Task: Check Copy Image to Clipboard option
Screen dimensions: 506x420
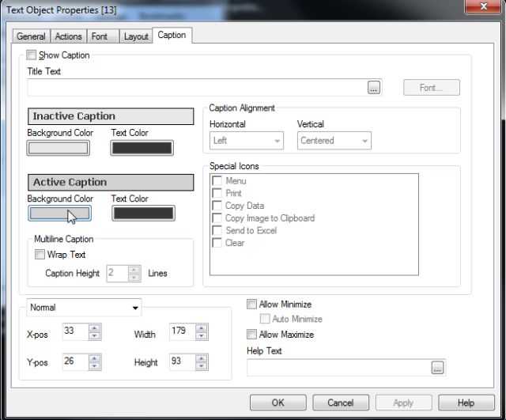Action: pyautogui.click(x=217, y=218)
